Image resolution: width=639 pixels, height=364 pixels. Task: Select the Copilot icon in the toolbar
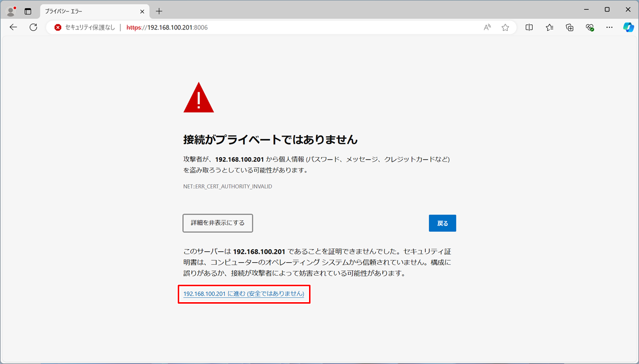pos(628,27)
